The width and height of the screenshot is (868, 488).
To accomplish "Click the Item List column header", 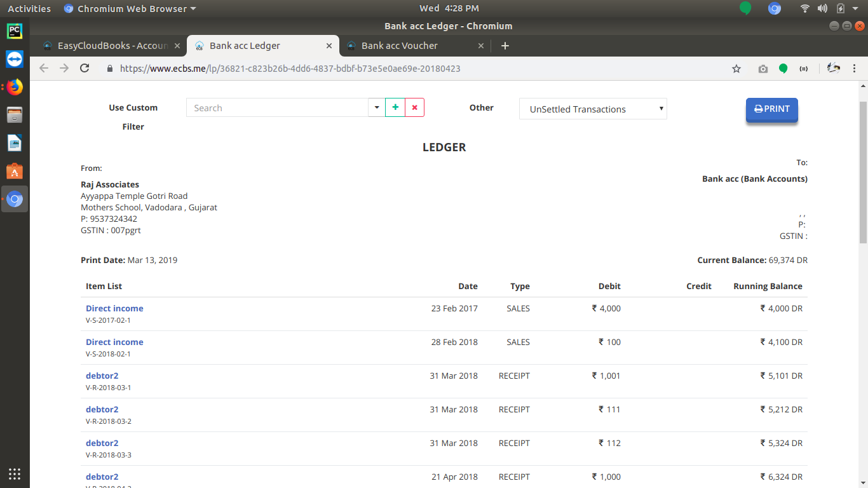I will pos(104,286).
